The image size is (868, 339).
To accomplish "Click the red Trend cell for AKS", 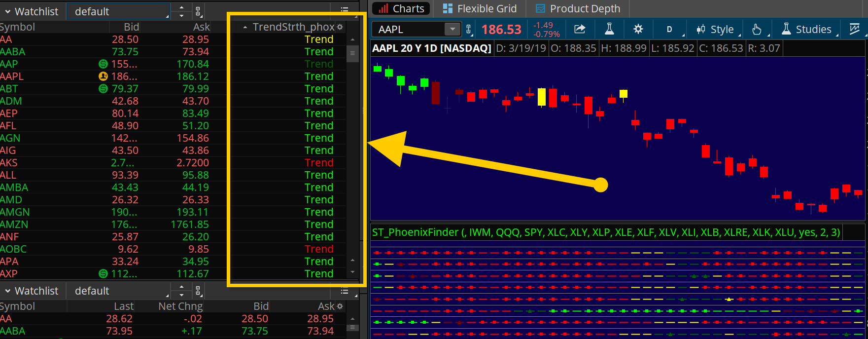I will click(319, 162).
